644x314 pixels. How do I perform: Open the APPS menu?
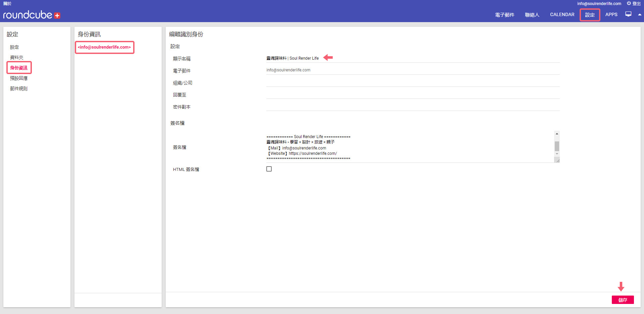611,14
